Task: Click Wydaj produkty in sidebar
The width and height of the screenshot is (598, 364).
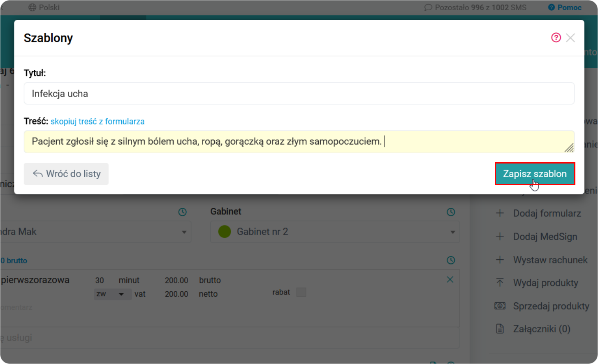Action: pyautogui.click(x=545, y=283)
